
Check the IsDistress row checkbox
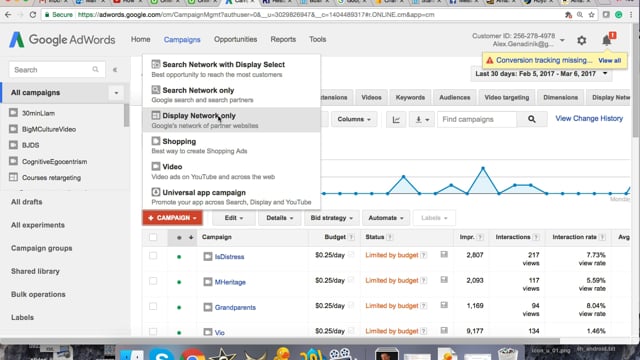pyautogui.click(x=153, y=256)
